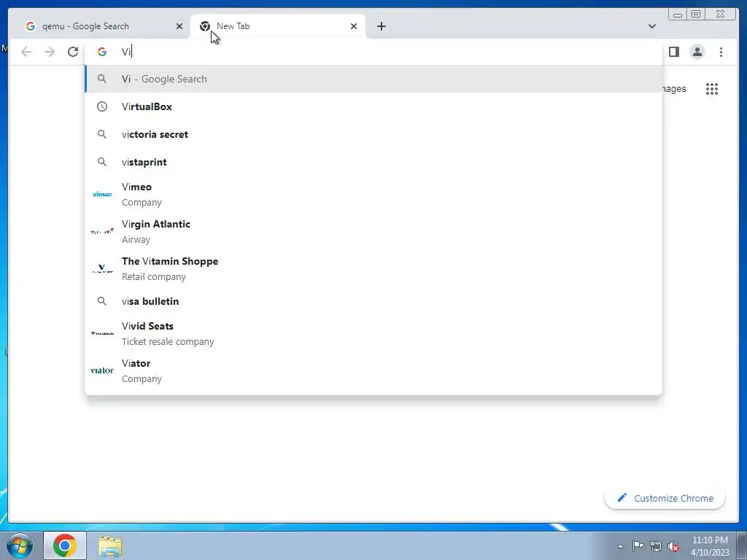Image resolution: width=747 pixels, height=560 pixels.
Task: Choose the Vivid Seats suggestion
Action: (373, 333)
